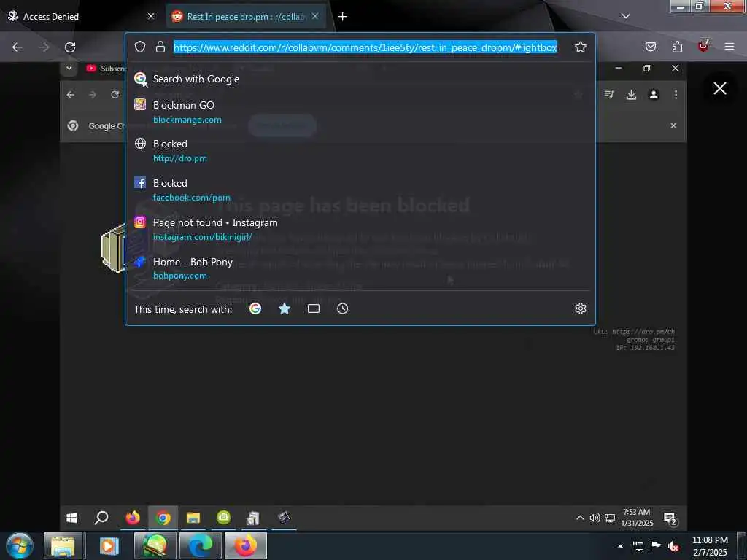Open the Blocked dro.pm suggestion
Image resolution: width=747 pixels, height=560 pixels.
[x=360, y=150]
